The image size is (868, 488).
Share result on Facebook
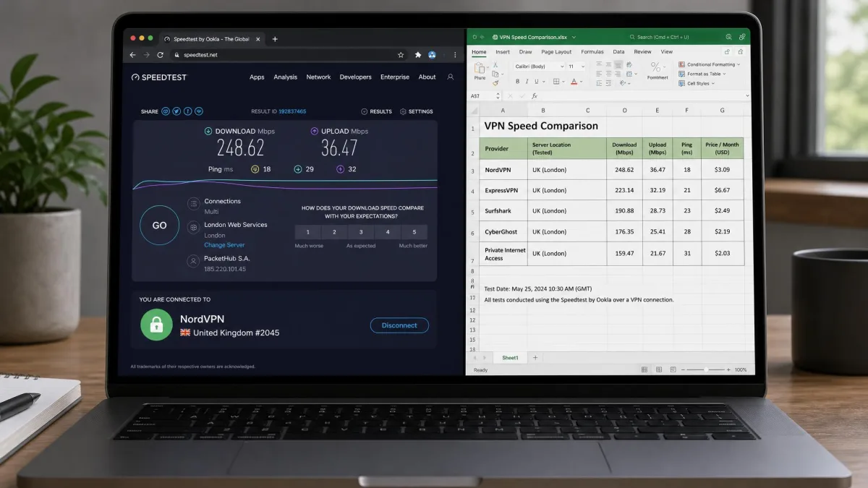[x=187, y=111]
